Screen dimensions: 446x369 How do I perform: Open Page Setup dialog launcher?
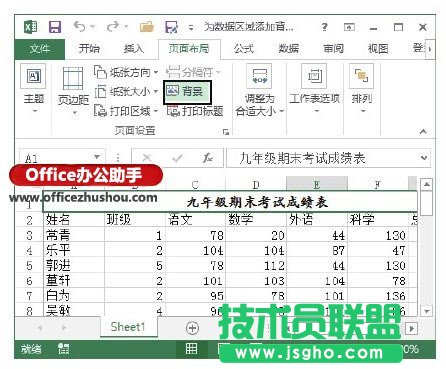pyautogui.click(x=226, y=132)
